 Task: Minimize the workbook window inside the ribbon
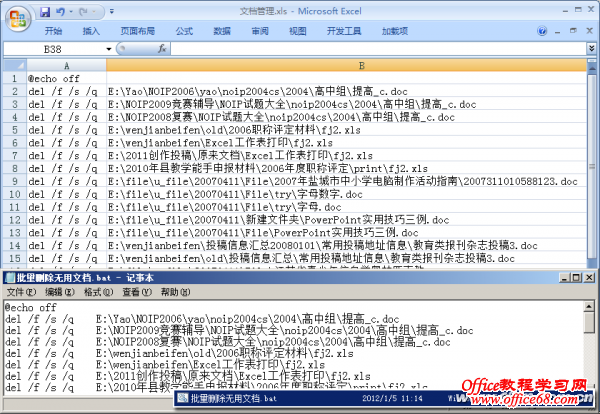coord(558,31)
